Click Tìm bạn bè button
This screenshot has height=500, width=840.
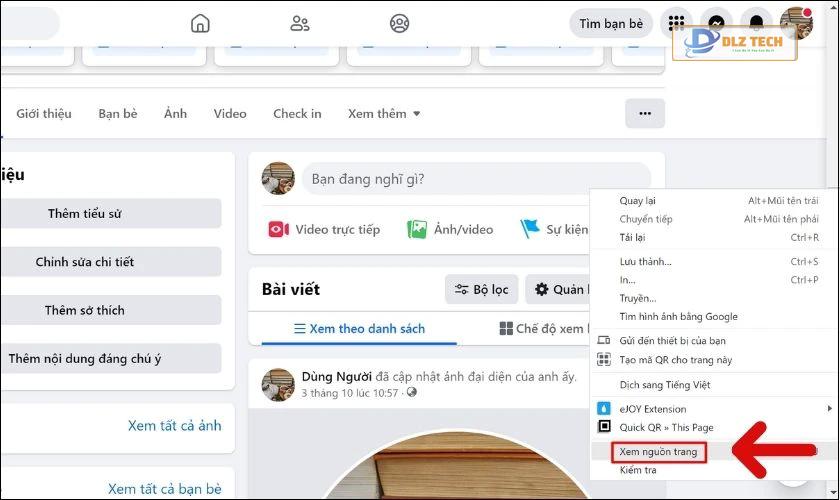tap(611, 24)
